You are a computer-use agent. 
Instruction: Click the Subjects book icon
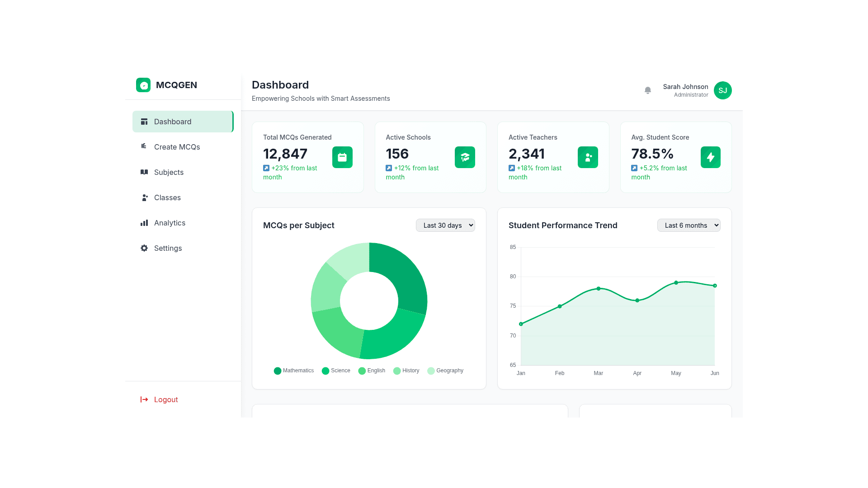click(144, 172)
